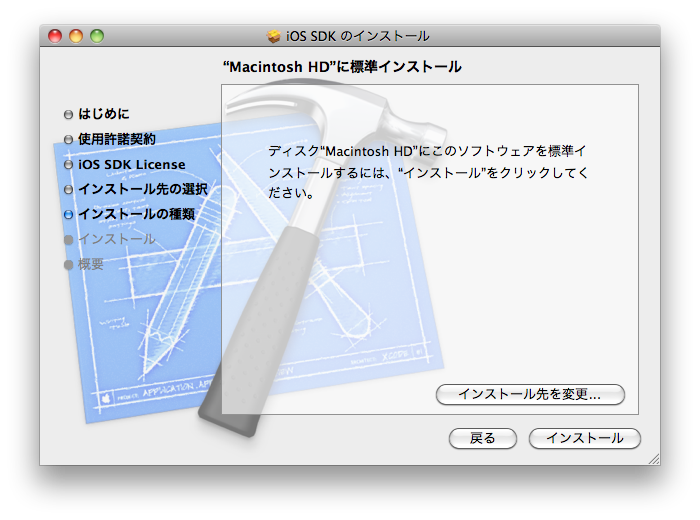The width and height of the screenshot is (700, 520).
Task: Select the current インストールの種類 step
Action: (x=136, y=214)
